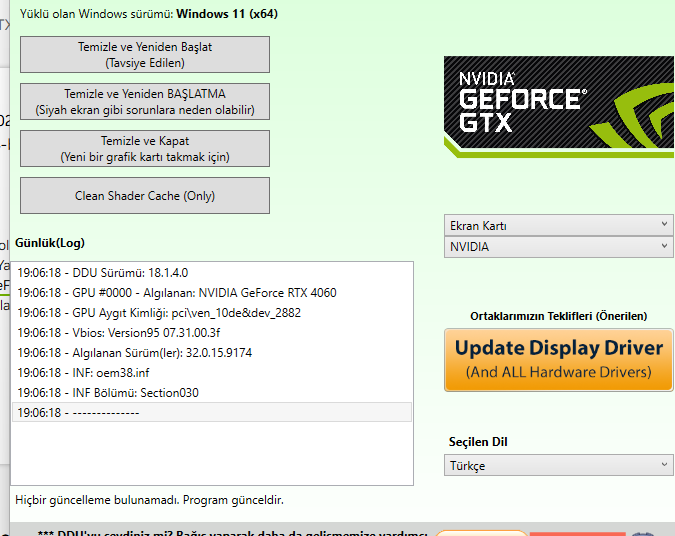Click the NVIDIA GeForce GTX logo image

[559, 107]
